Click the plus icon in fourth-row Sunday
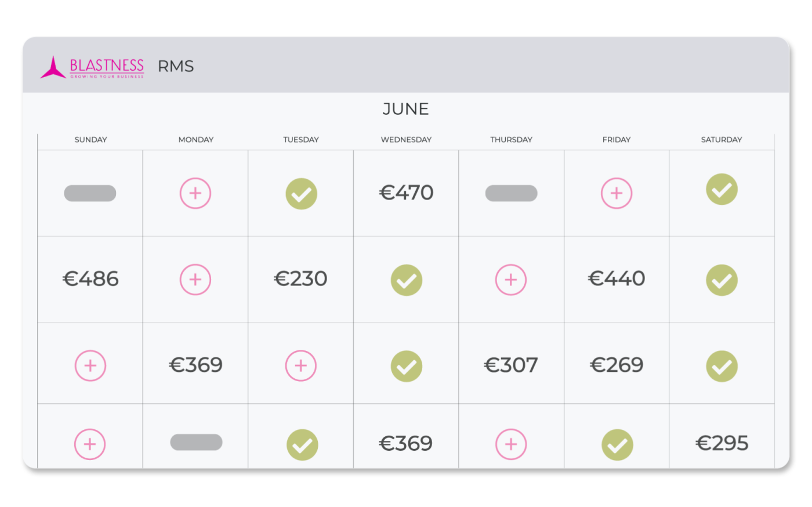This screenshot has width=812, height=507. pyautogui.click(x=90, y=444)
